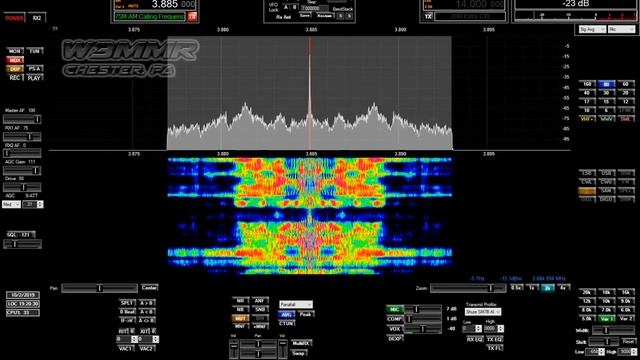Image resolution: width=640 pixels, height=360 pixels.
Task: Click the IF->V button
Action: pos(127,320)
